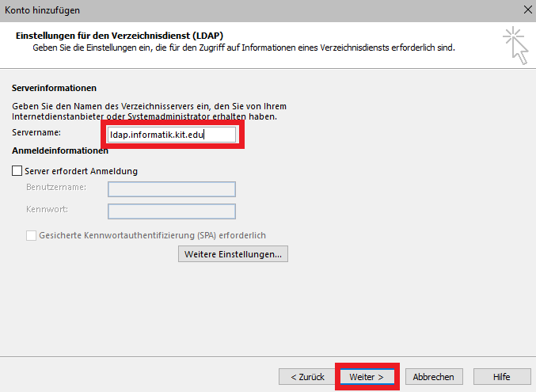Open Weitere Einstellungen dialog
Viewport: 536px width, 392px height.
coord(233,254)
